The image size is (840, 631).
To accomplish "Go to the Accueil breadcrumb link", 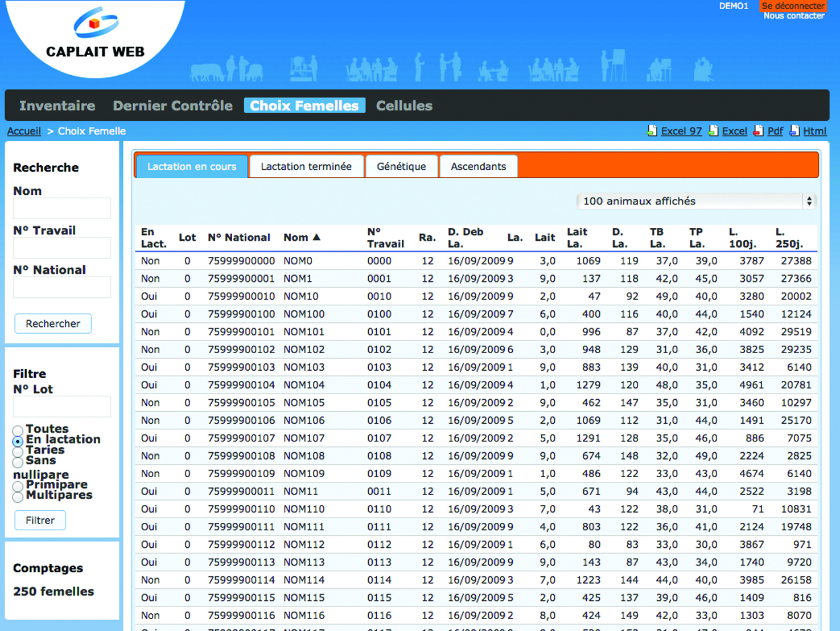I will [24, 131].
